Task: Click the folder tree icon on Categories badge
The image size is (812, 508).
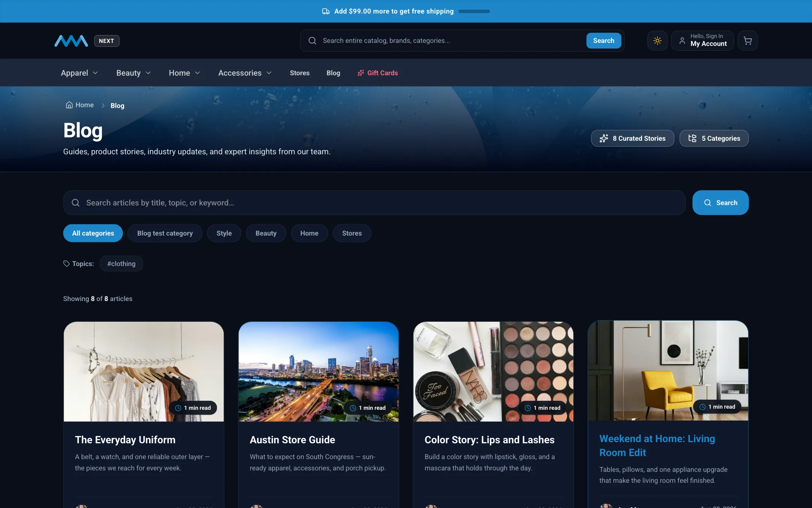Action: (x=692, y=138)
